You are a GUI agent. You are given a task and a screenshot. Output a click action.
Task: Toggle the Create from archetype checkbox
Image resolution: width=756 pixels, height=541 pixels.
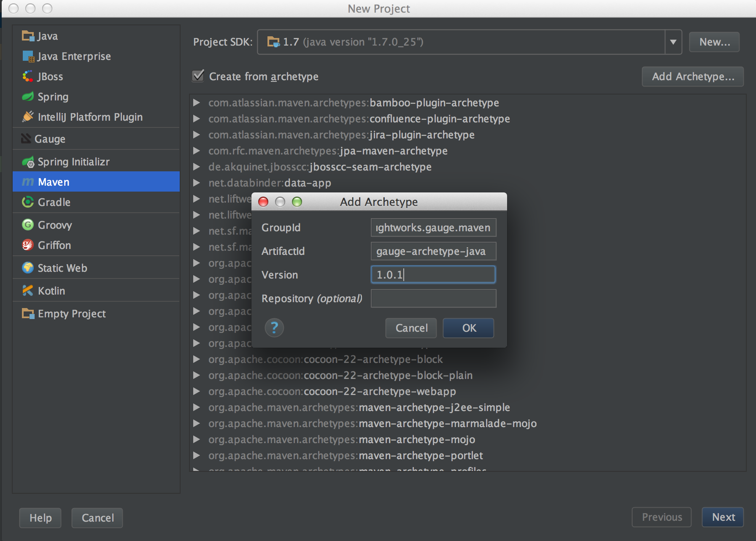click(198, 76)
